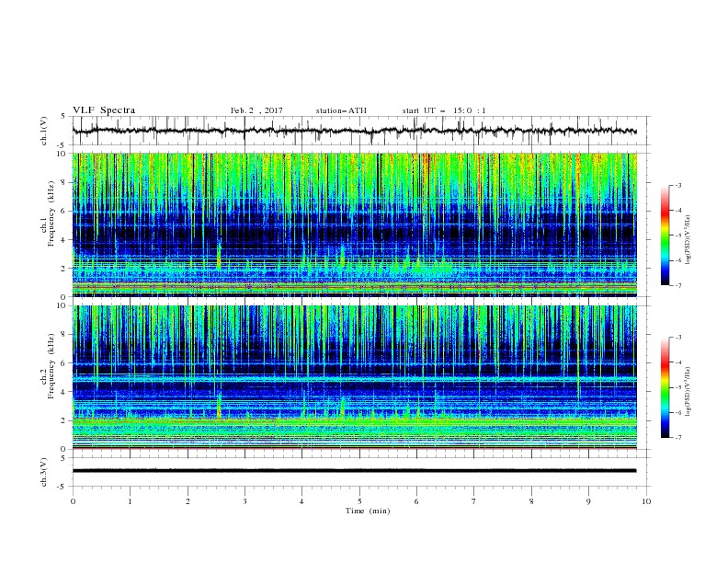The image size is (728, 563).
Task: Click the ch.2 spectrogram panel
Action: point(354,377)
